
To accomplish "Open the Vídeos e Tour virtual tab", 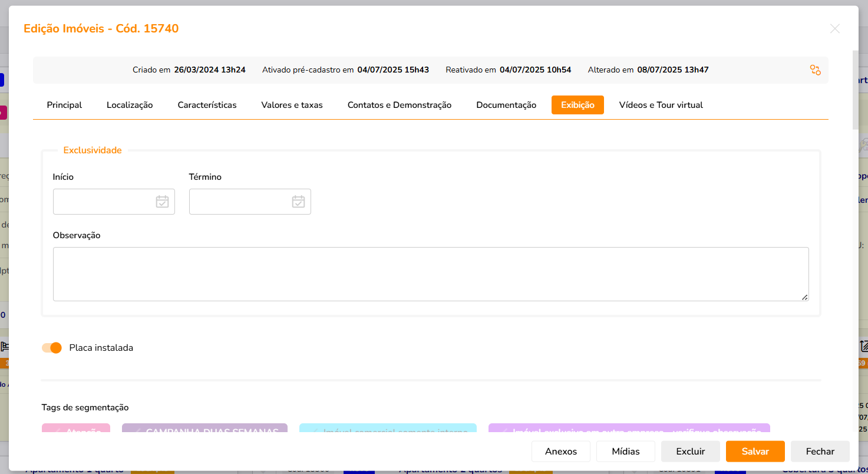I will (661, 105).
